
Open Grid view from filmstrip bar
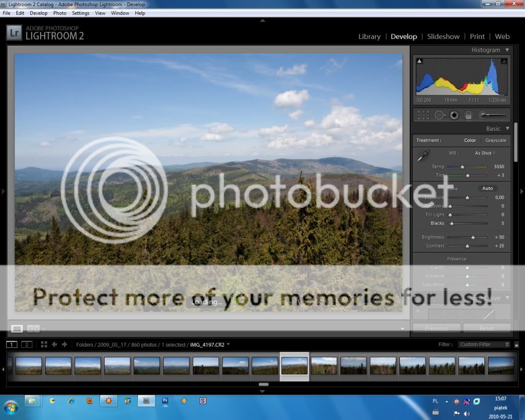tap(44, 344)
